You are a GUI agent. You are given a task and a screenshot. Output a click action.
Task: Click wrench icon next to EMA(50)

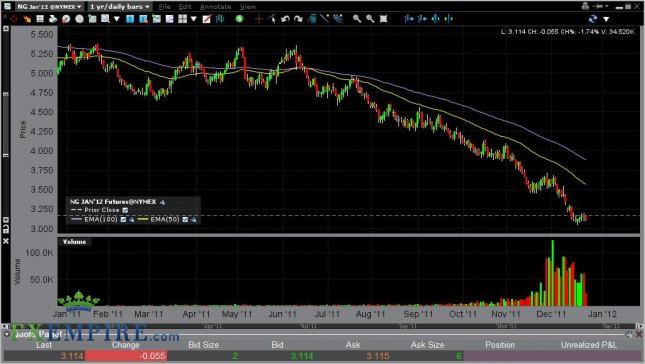point(193,219)
